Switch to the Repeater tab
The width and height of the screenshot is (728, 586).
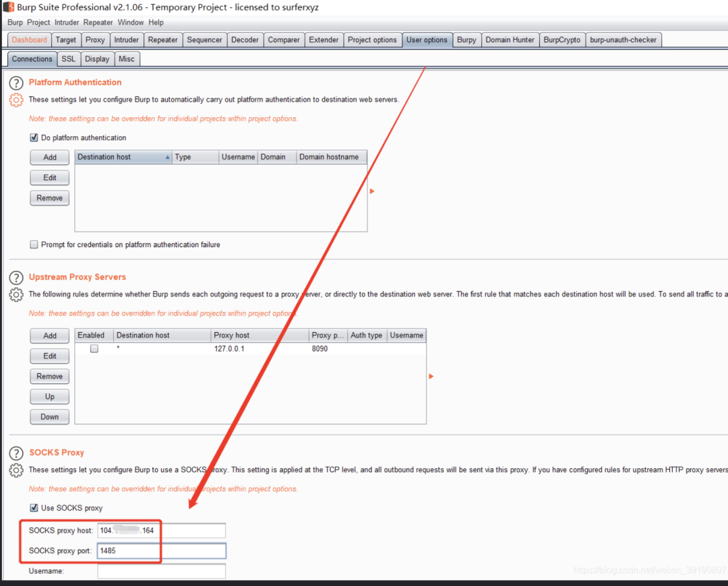click(163, 40)
